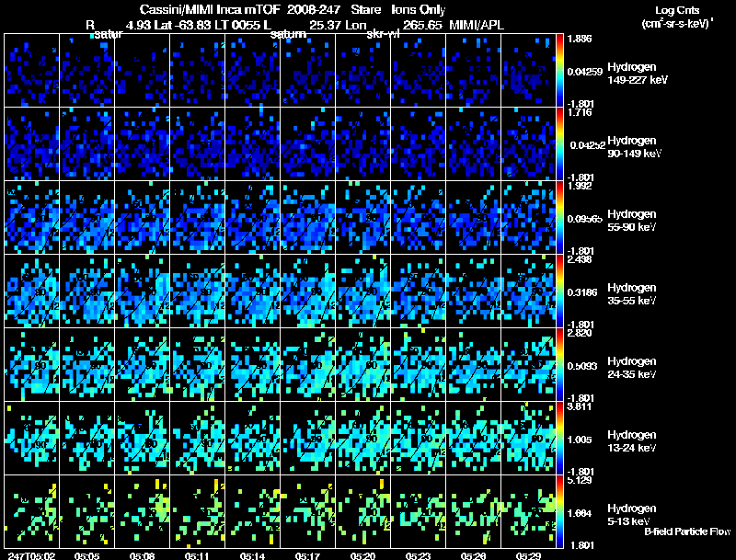Select the Hydrogen 5-13 keV panel at 05:11
Image resolution: width=736 pixels, height=560 pixels.
(x=197, y=511)
